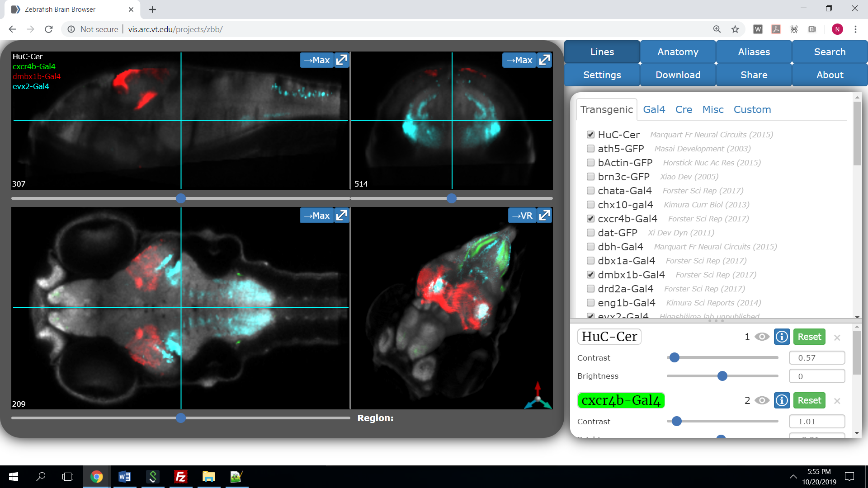Switch to the Gal4 tab
The image size is (868, 488).
[654, 109]
